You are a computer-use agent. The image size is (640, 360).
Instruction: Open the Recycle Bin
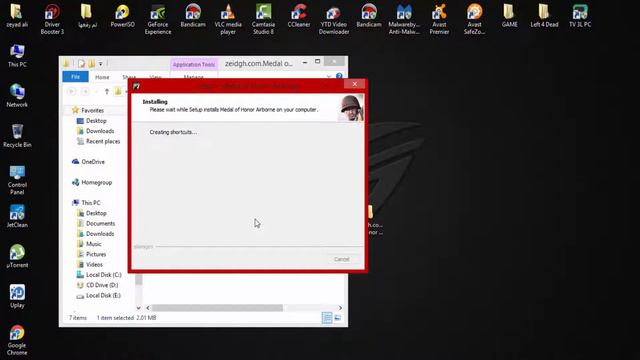pyautogui.click(x=17, y=136)
